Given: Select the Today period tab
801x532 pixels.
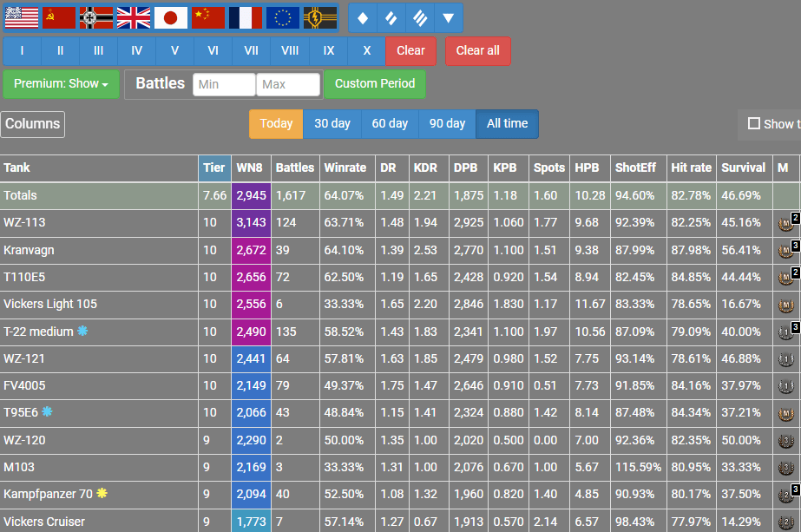Looking at the screenshot, I should coord(276,124).
